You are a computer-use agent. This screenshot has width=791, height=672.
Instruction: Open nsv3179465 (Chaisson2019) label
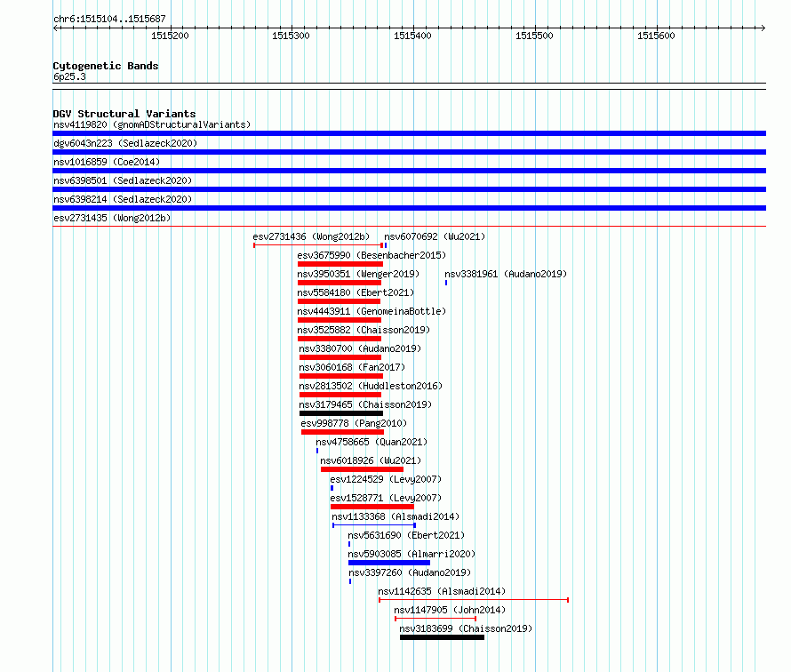[x=365, y=404]
